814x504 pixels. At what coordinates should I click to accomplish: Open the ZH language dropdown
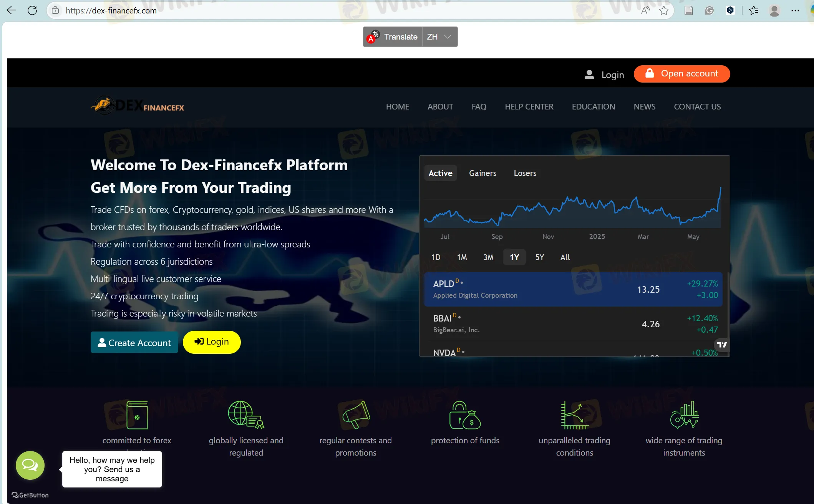[x=439, y=36]
